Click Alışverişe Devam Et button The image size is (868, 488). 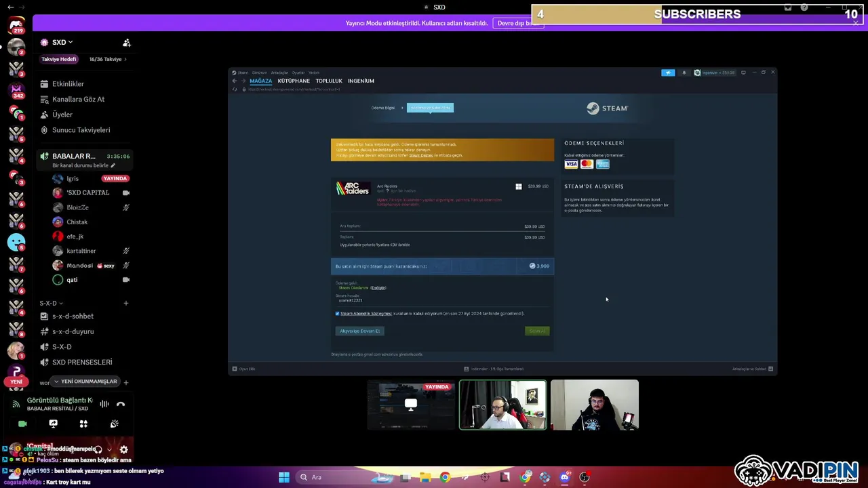[359, 331]
